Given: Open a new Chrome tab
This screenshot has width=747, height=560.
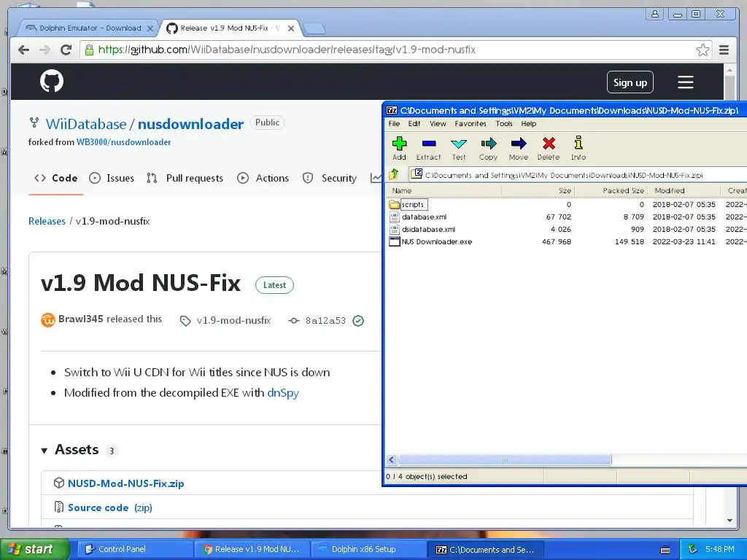Looking at the screenshot, I should coord(314,28).
